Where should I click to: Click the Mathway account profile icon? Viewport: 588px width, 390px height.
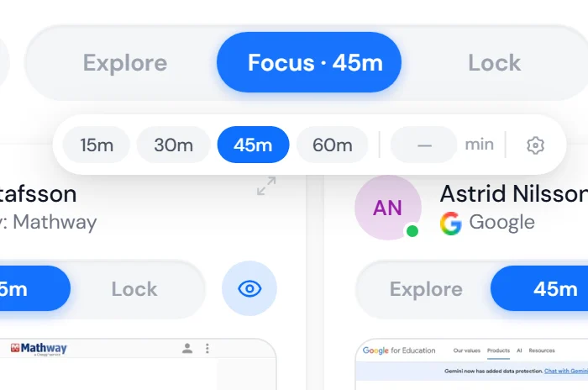[x=187, y=348]
